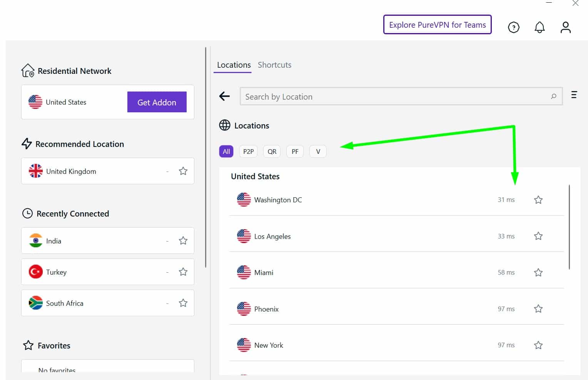Select the Miami server name

point(264,272)
